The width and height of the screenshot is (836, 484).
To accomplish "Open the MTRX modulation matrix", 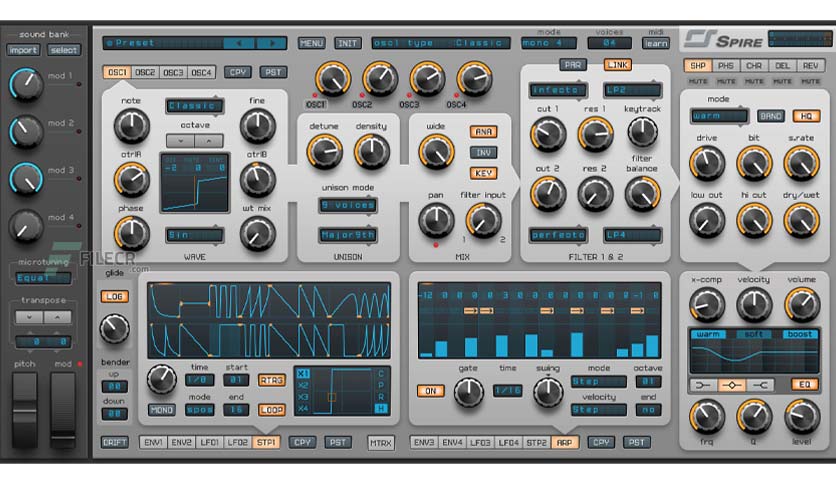I will (381, 442).
